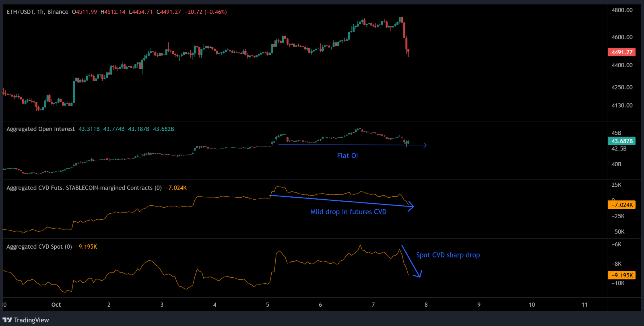Viewport: 644px width, 326px height.
Task: Click the Flat OI horizontal arrow tip
Action: 425,145
